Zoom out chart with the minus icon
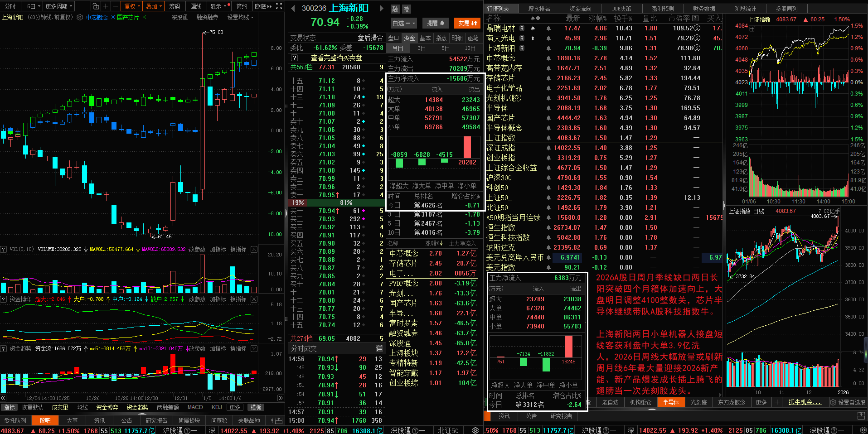This screenshot has height=434, width=868. (x=116, y=6)
